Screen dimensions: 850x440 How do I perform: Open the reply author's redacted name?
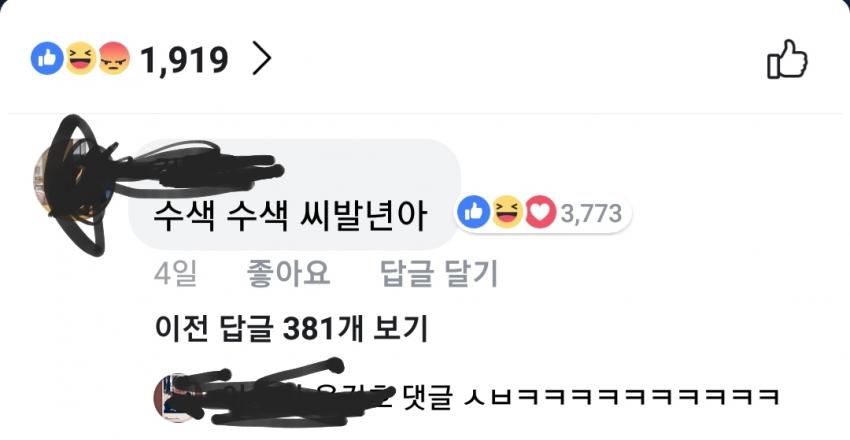point(271,396)
